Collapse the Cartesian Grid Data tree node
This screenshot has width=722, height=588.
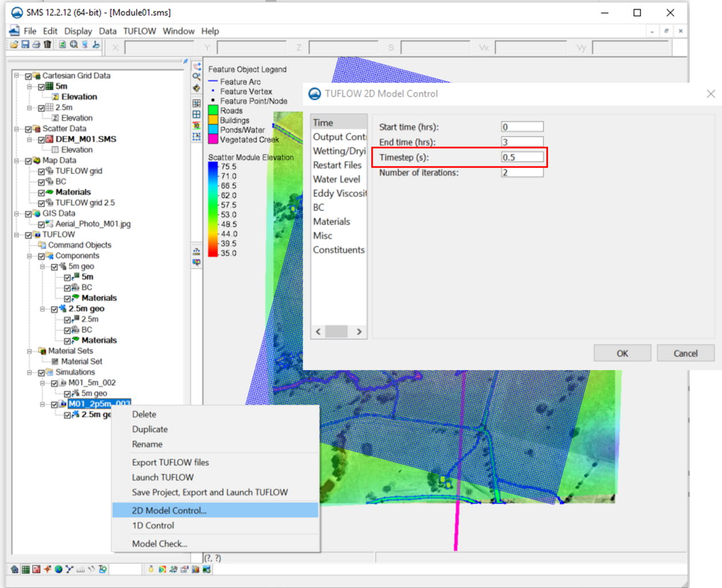(17, 76)
